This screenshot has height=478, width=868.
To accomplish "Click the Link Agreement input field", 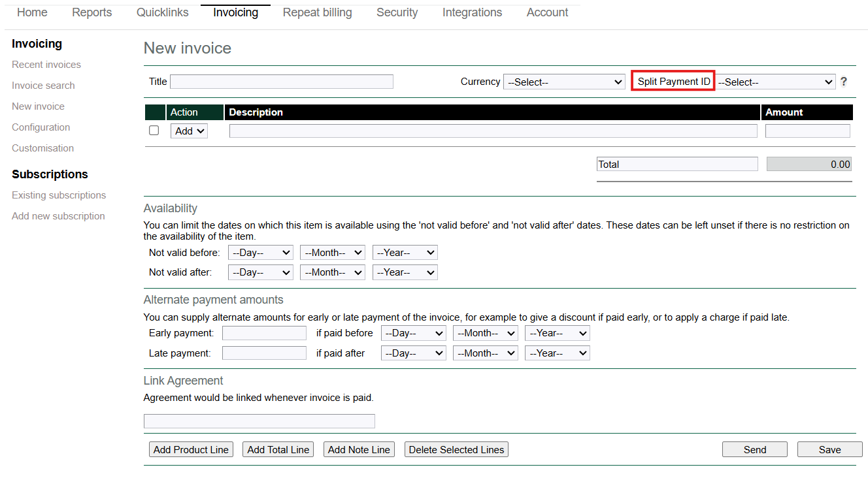I will pos(259,421).
